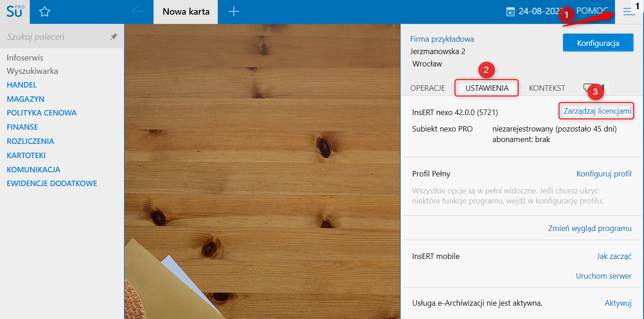
Task: Click Konfiguruj profil link
Action: click(604, 174)
